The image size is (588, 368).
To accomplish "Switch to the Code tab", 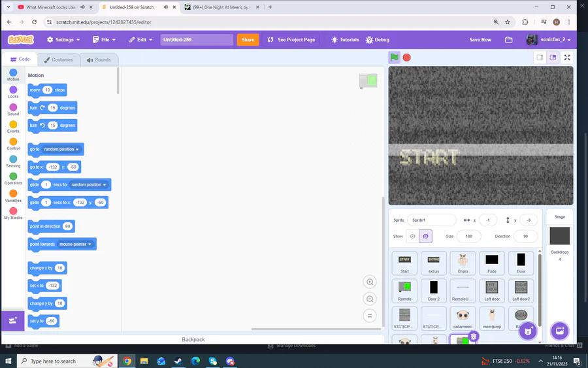I will point(20,59).
